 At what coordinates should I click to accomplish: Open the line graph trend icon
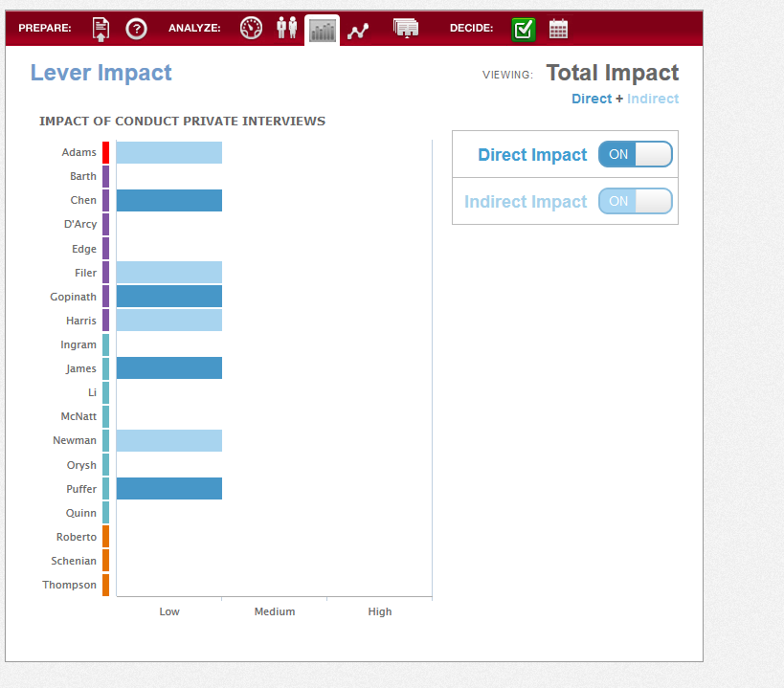coord(358,31)
